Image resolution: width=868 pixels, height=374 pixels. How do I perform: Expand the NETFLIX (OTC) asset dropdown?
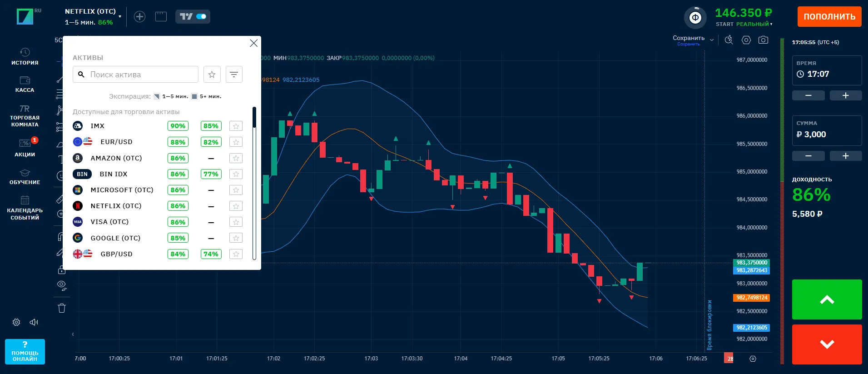point(120,17)
